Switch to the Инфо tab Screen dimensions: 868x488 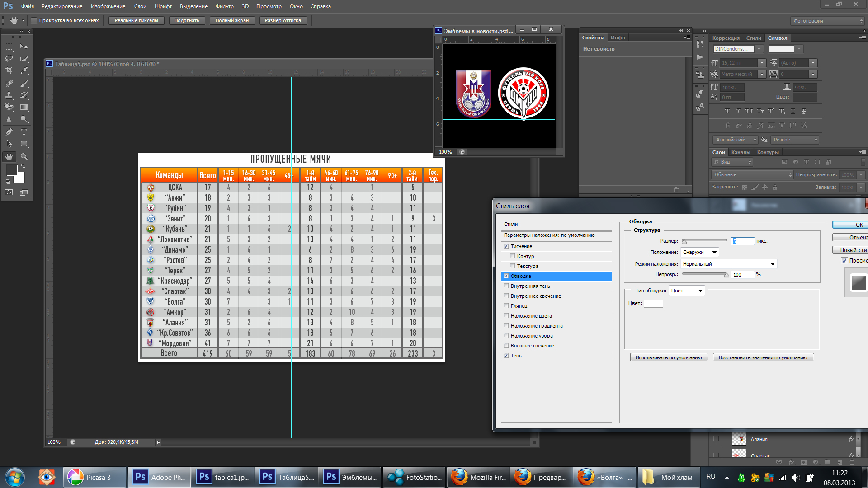click(x=618, y=38)
